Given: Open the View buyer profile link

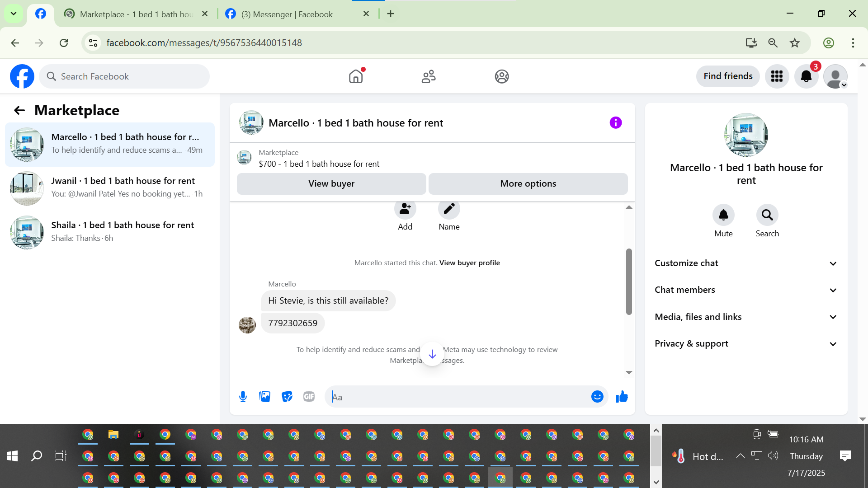Looking at the screenshot, I should 470,263.
